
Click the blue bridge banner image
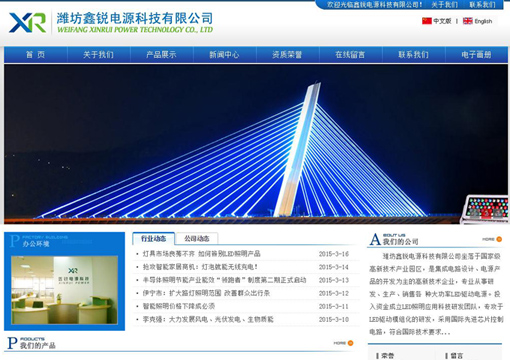coord(256,144)
